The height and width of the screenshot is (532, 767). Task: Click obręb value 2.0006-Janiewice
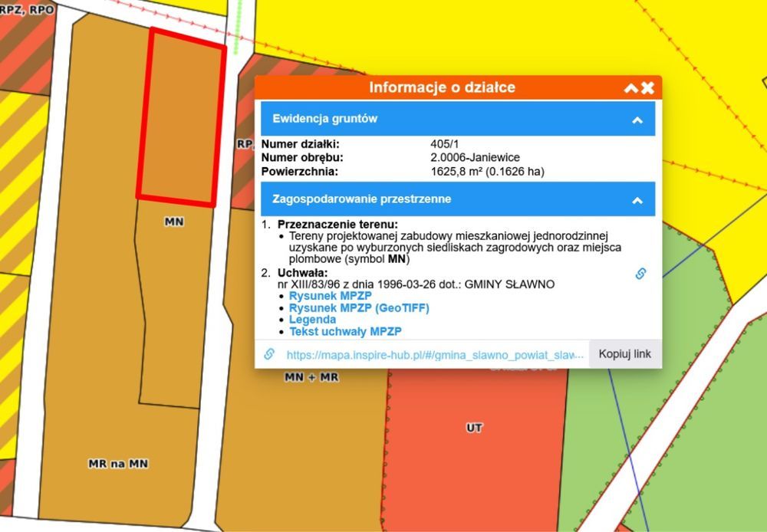click(x=475, y=157)
